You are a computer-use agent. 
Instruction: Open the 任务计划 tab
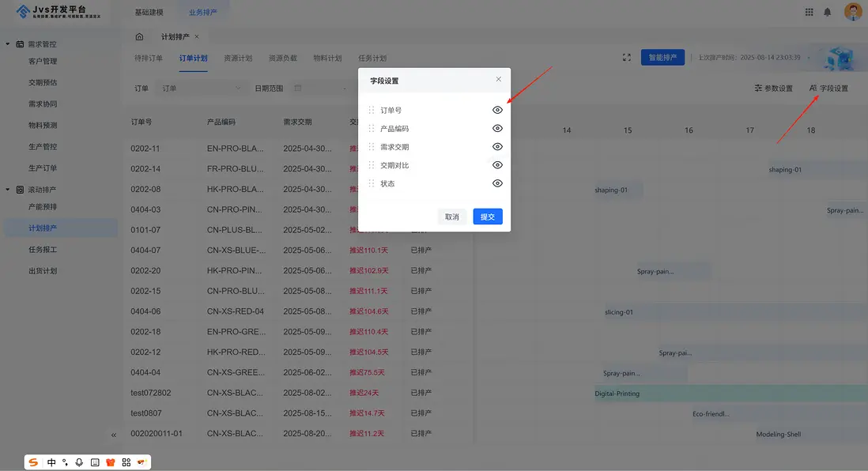[x=372, y=58]
